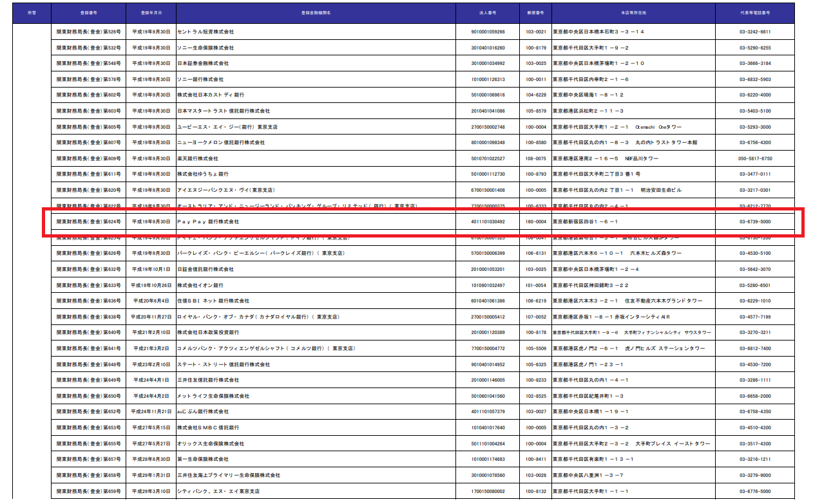Click the オリックス生命保険株式会社 entry

tap(211, 443)
